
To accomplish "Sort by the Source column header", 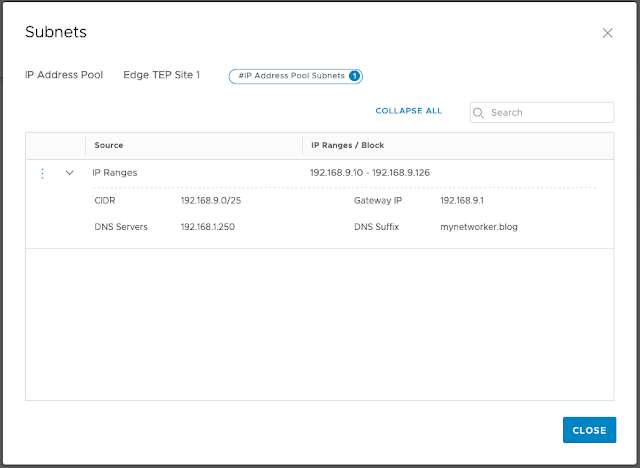I will coord(109,145).
